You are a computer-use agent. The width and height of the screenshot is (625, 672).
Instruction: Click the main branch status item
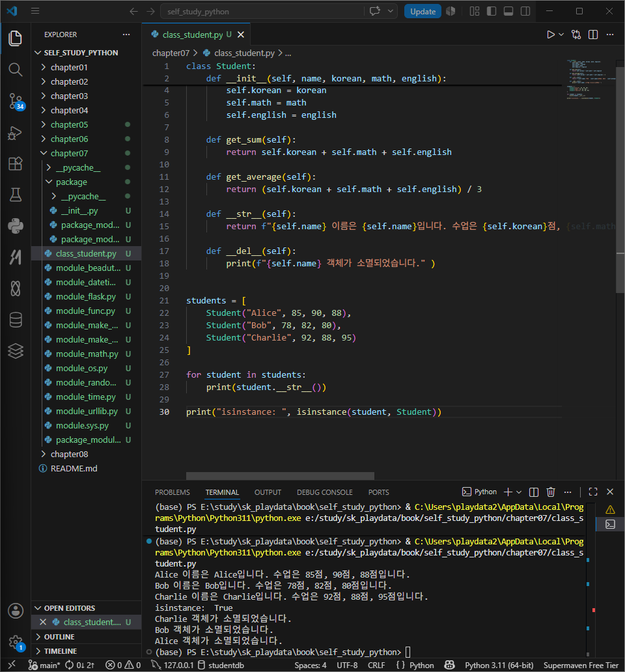pyautogui.click(x=44, y=665)
